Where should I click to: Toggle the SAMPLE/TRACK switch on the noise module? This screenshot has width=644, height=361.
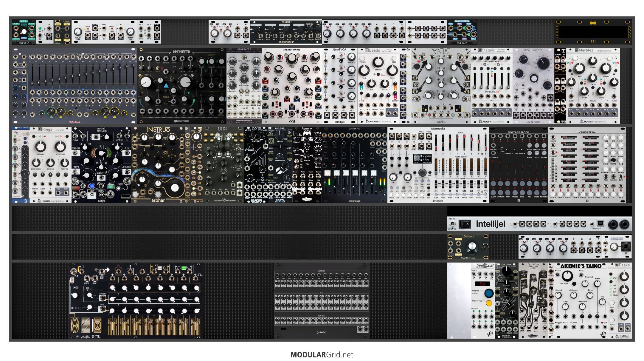[112, 29]
